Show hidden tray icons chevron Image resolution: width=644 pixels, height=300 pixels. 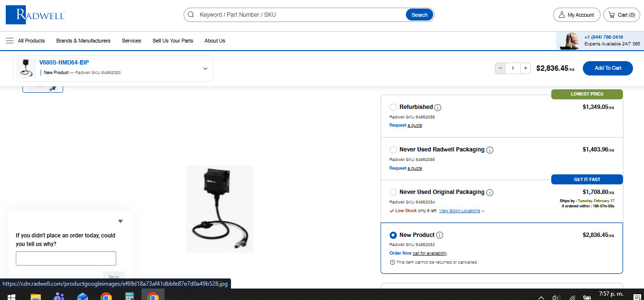(x=541, y=297)
